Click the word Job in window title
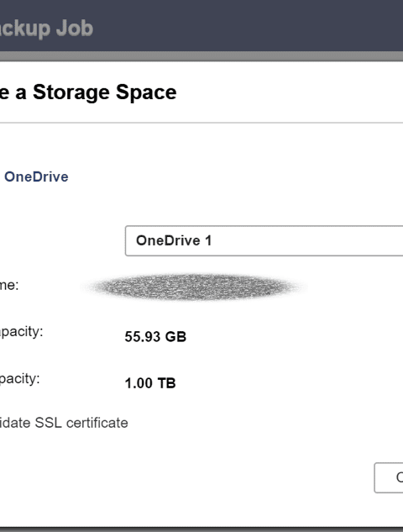Screen dimensions: 403x532 (x=75, y=28)
